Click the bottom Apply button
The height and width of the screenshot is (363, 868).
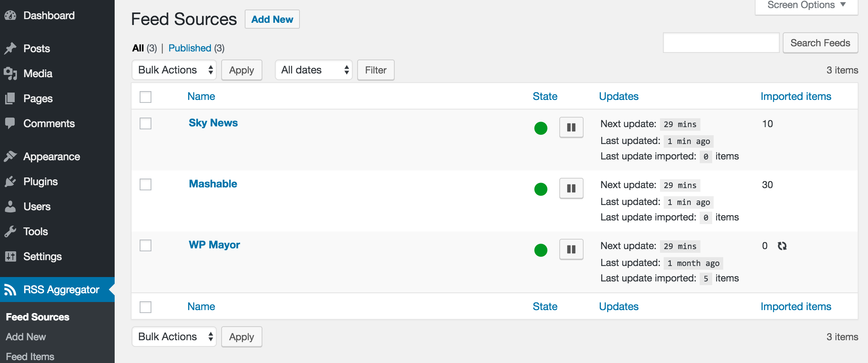[x=241, y=337]
